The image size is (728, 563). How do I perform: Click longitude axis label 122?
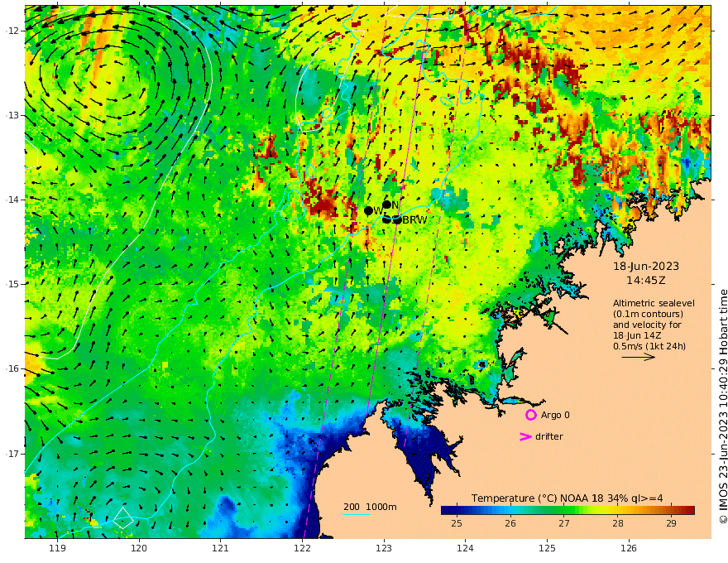click(302, 548)
